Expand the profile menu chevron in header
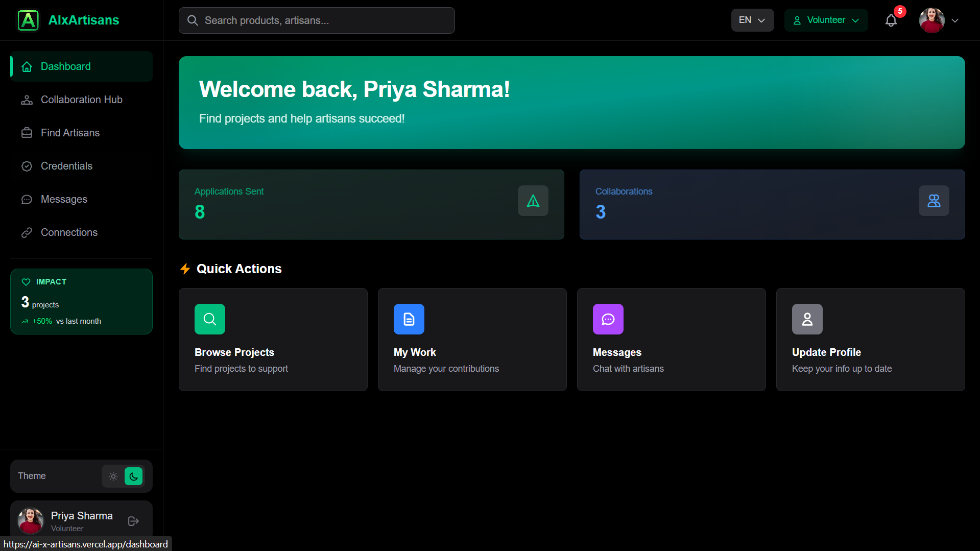 [x=955, y=21]
